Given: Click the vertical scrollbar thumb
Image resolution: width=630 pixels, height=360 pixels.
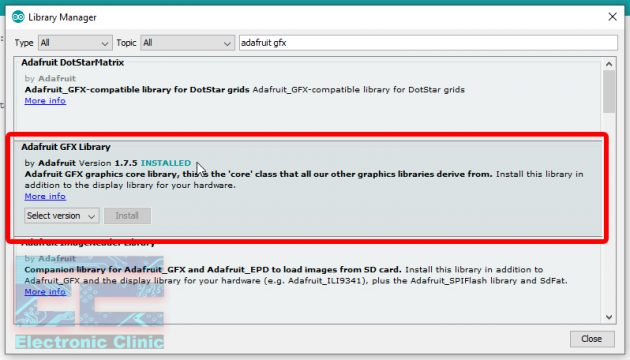Looking at the screenshot, I should (x=609, y=92).
